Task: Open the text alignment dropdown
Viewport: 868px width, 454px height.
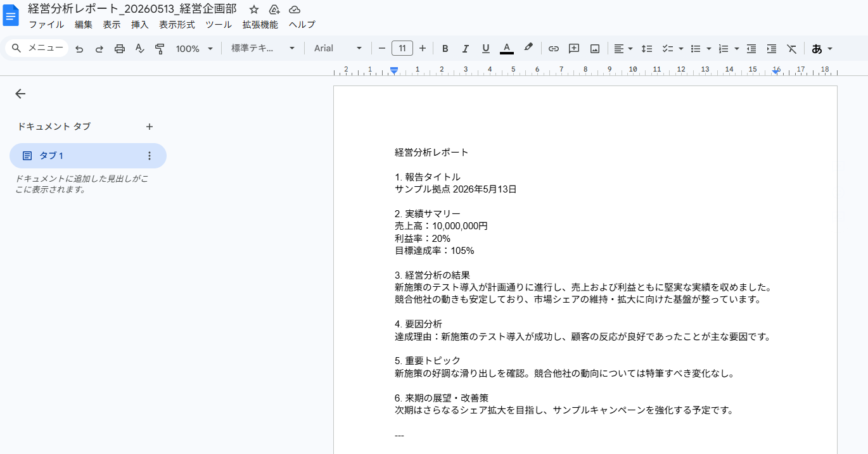Action: 623,49
